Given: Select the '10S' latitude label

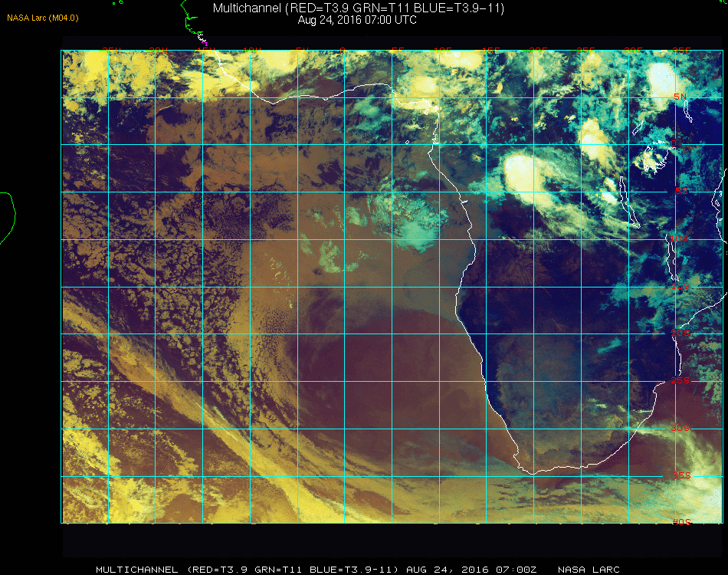Looking at the screenshot, I should 678,238.
